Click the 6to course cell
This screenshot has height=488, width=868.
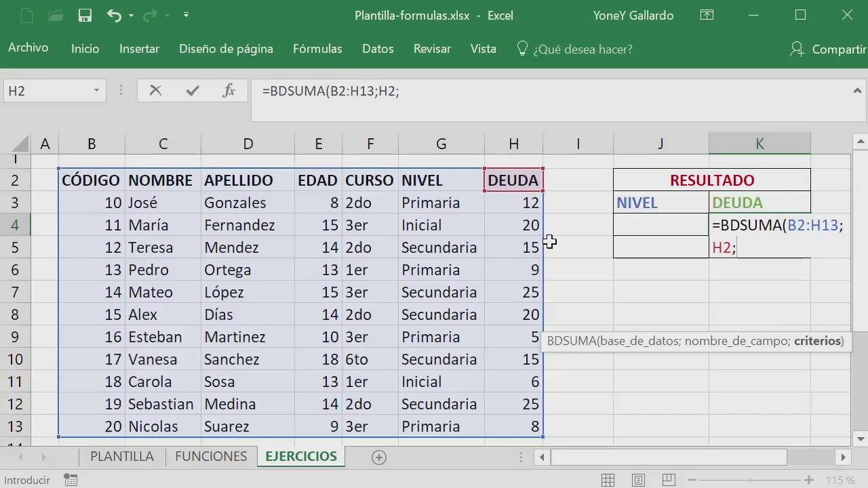coord(370,359)
